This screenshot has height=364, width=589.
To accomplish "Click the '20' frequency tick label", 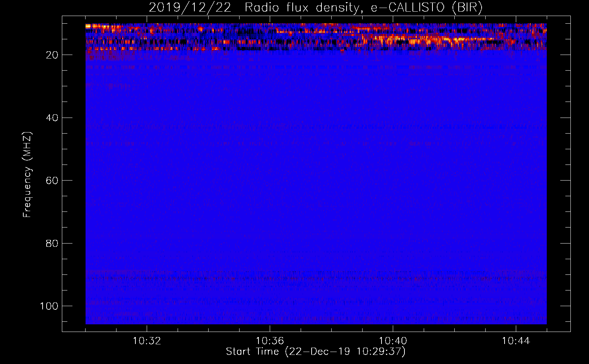I will 52,55.
